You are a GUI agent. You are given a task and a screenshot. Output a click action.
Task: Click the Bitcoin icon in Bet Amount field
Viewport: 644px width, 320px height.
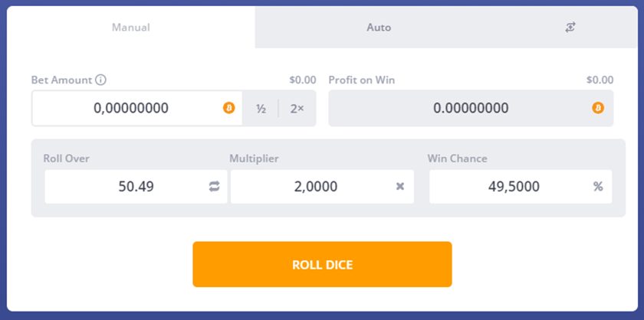pos(229,108)
